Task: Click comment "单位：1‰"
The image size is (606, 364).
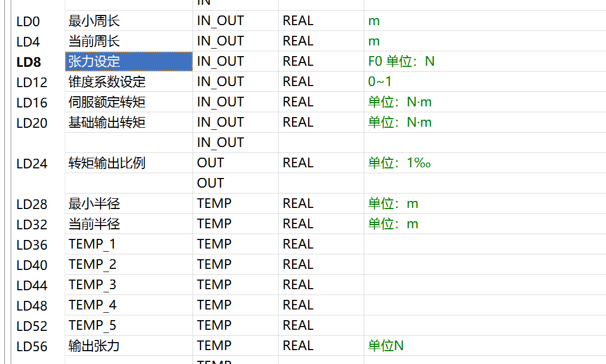Action: point(399,162)
